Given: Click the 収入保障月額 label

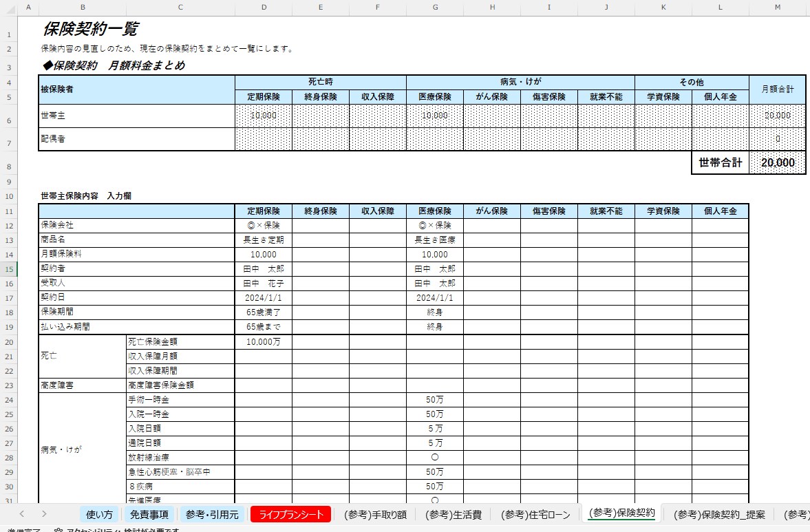Looking at the screenshot, I should pos(180,356).
